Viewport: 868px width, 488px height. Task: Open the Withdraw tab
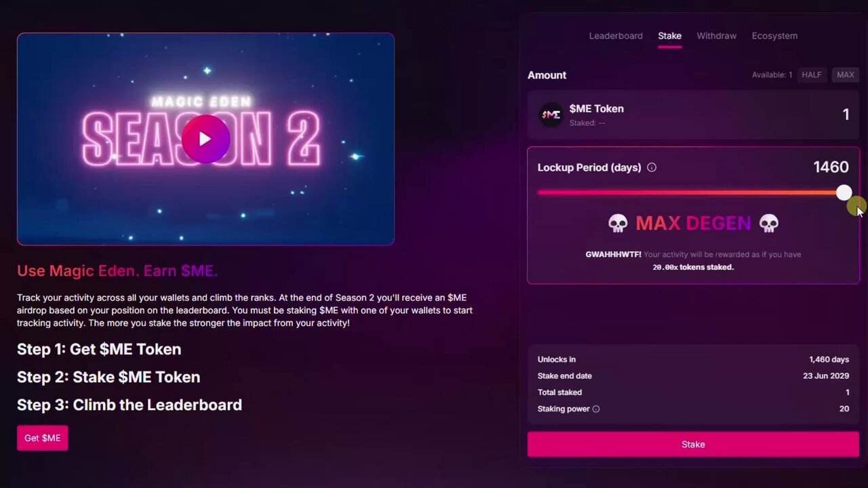[x=717, y=36]
